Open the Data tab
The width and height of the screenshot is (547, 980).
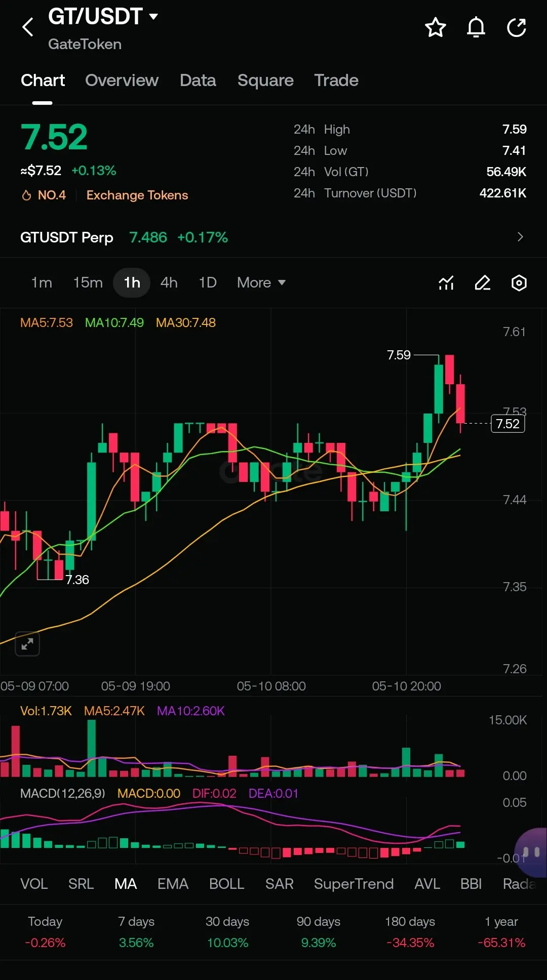tap(198, 80)
